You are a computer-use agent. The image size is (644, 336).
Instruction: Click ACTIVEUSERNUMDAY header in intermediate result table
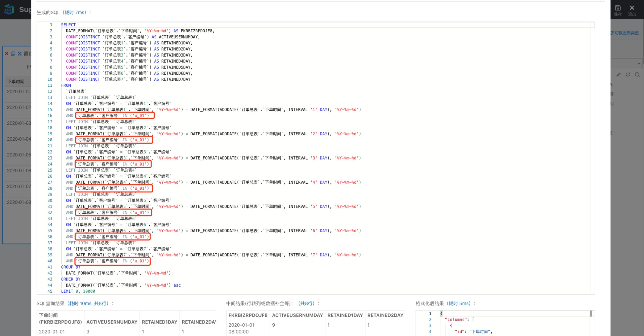298,315
